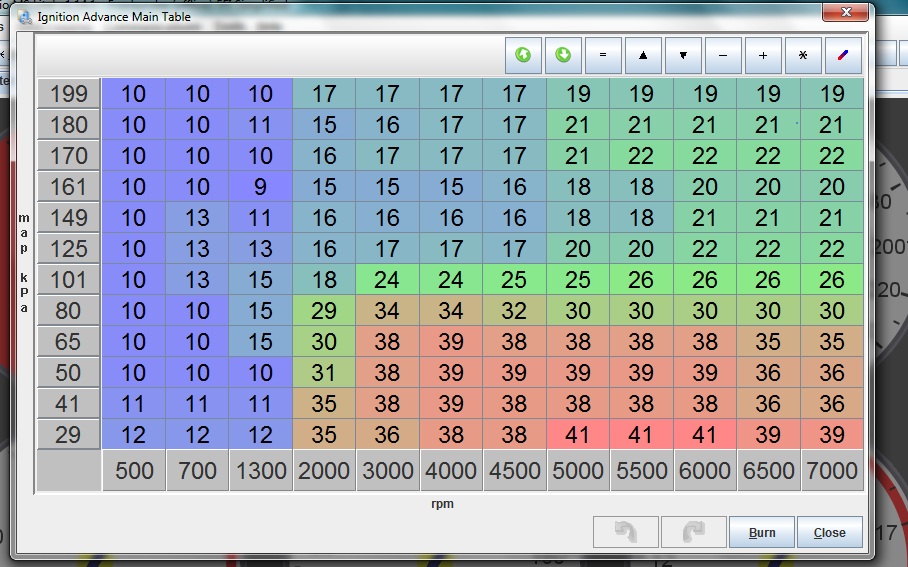
Task: Click the green down-arrow table icon
Action: pyautogui.click(x=563, y=55)
